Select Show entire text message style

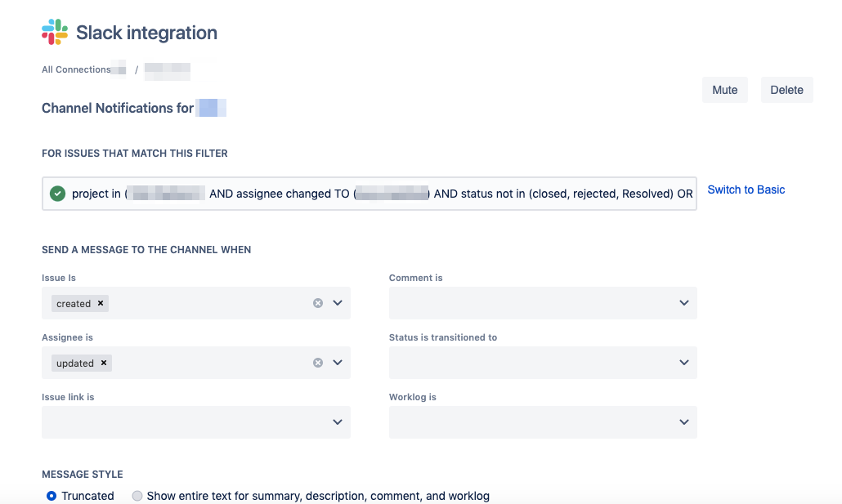[x=137, y=496]
